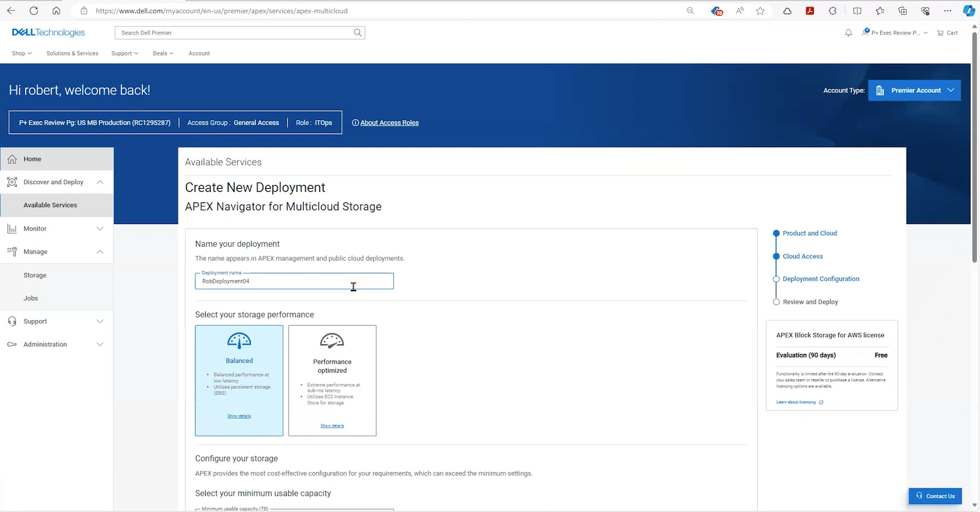Open Adobe PDF extension icon
980x512 pixels.
click(x=809, y=11)
